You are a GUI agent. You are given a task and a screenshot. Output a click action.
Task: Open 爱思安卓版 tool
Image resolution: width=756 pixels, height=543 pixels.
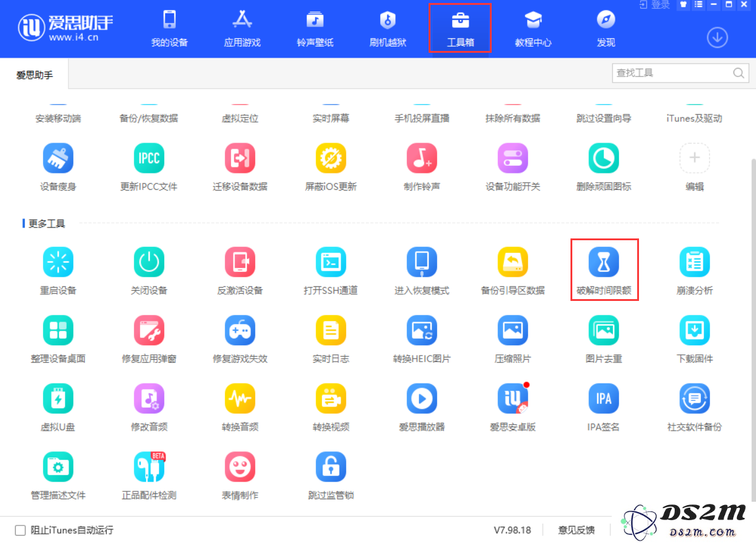(513, 399)
